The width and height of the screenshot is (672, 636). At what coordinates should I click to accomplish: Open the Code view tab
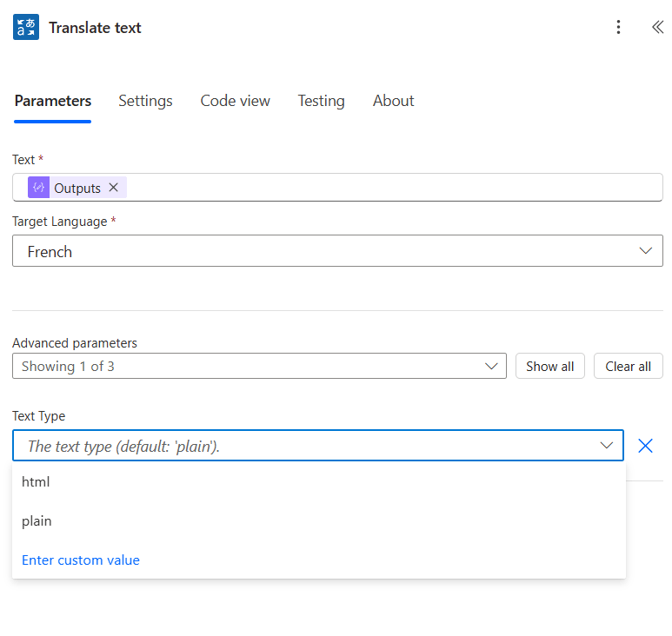coord(236,101)
